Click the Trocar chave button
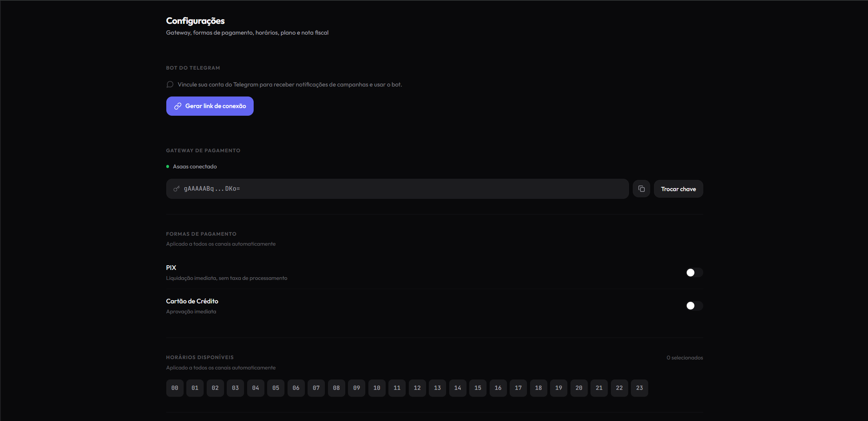This screenshot has width=868, height=421. click(x=678, y=189)
